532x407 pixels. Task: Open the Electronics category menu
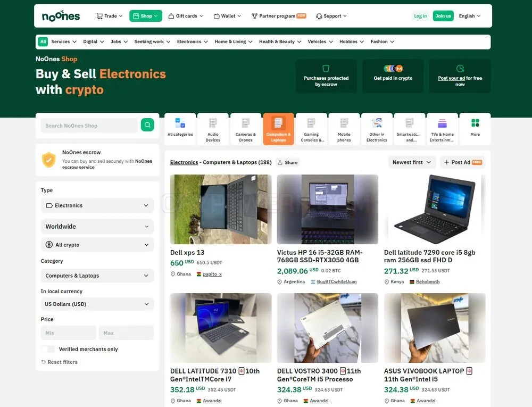pyautogui.click(x=193, y=41)
